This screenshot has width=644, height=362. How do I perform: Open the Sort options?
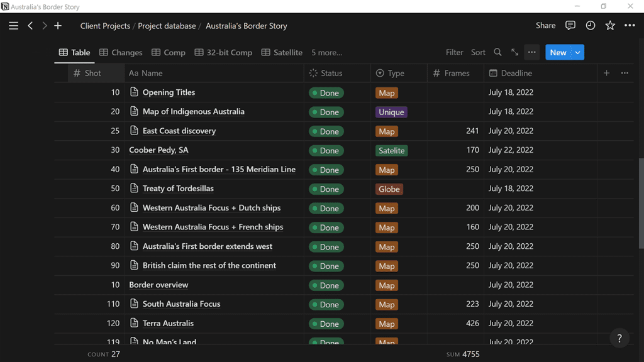coord(478,52)
